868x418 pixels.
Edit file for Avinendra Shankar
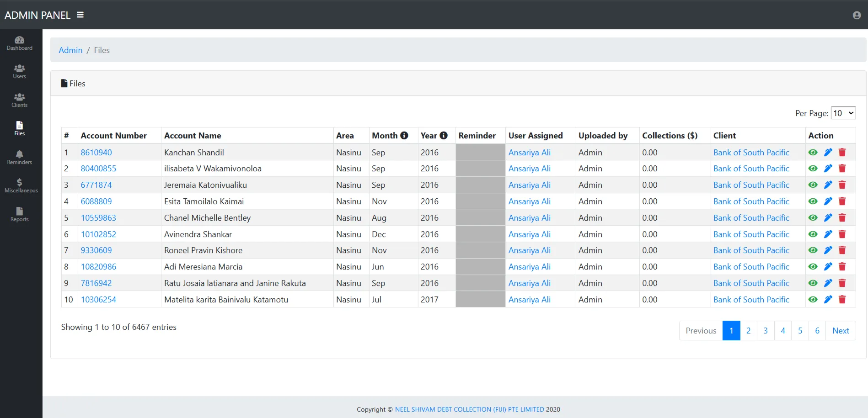coord(828,234)
